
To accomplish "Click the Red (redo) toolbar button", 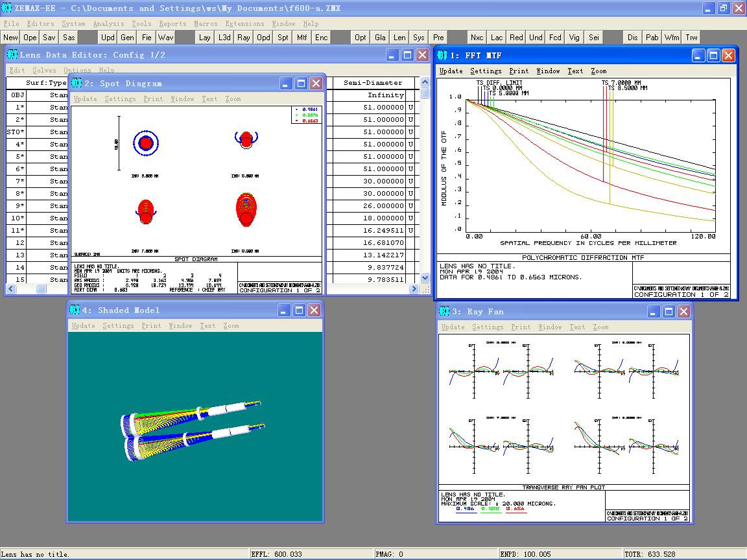I will [x=516, y=38].
